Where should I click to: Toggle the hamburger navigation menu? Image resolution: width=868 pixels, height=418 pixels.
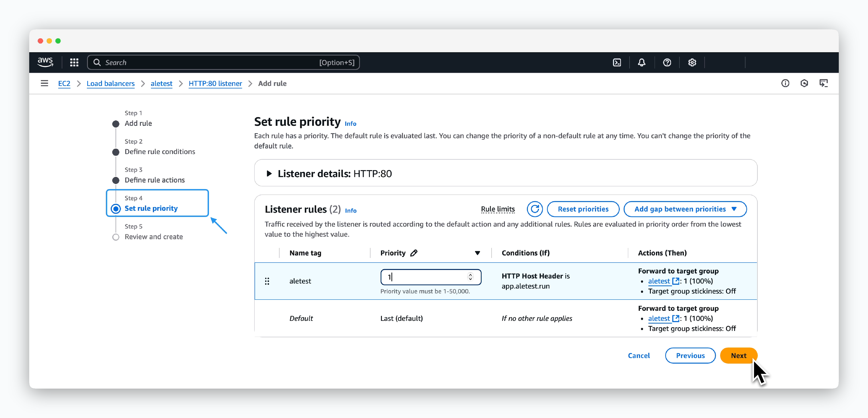click(45, 83)
